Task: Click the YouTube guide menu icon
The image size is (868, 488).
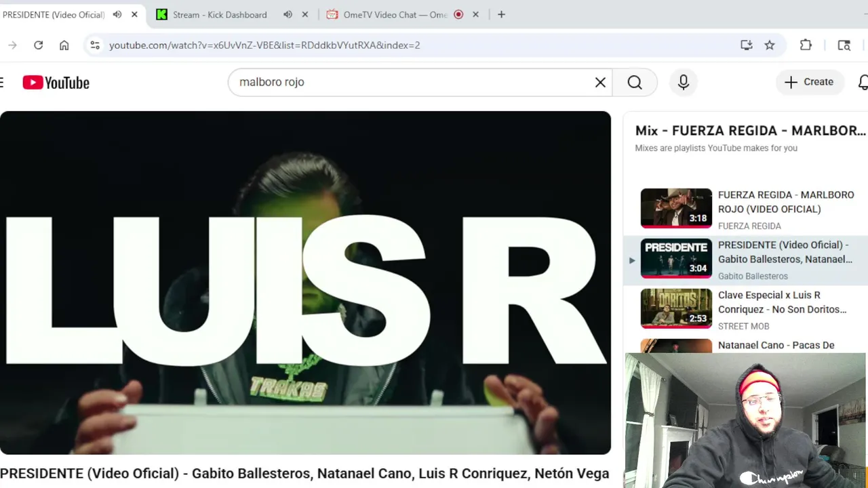Action: click(2, 83)
